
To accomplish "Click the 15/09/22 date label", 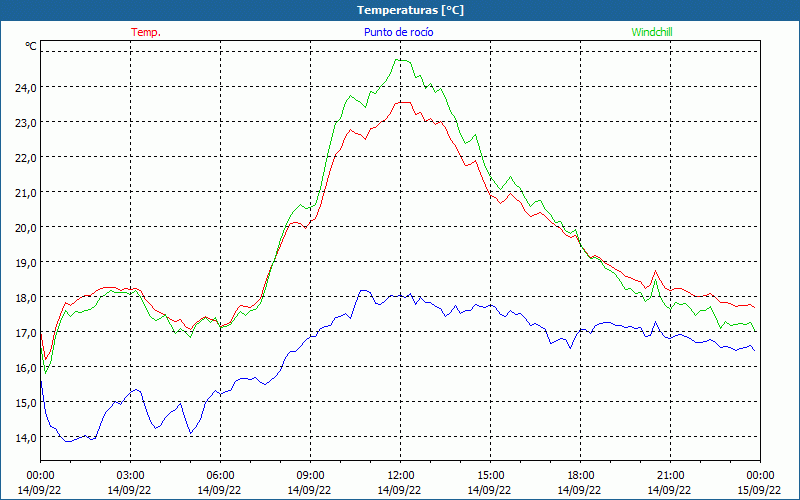I will pyautogui.click(x=759, y=490).
